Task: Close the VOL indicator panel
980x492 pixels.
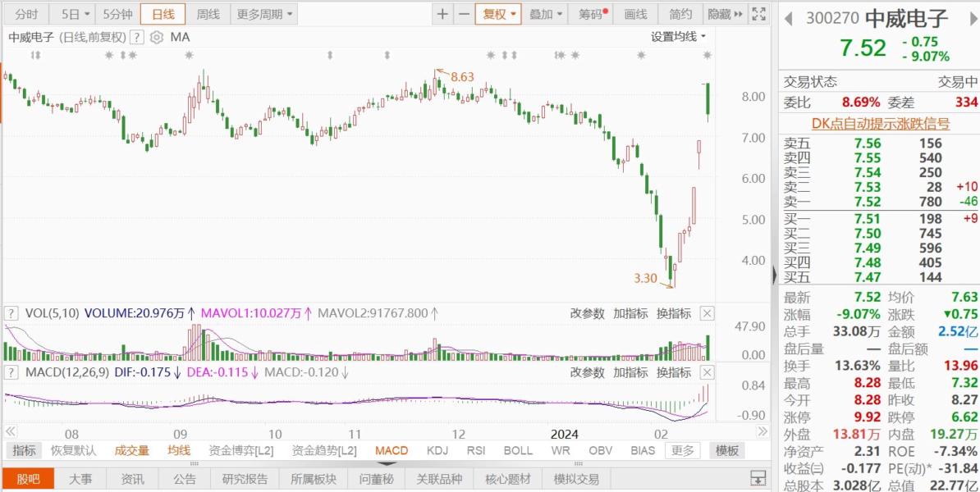Action: (x=707, y=313)
